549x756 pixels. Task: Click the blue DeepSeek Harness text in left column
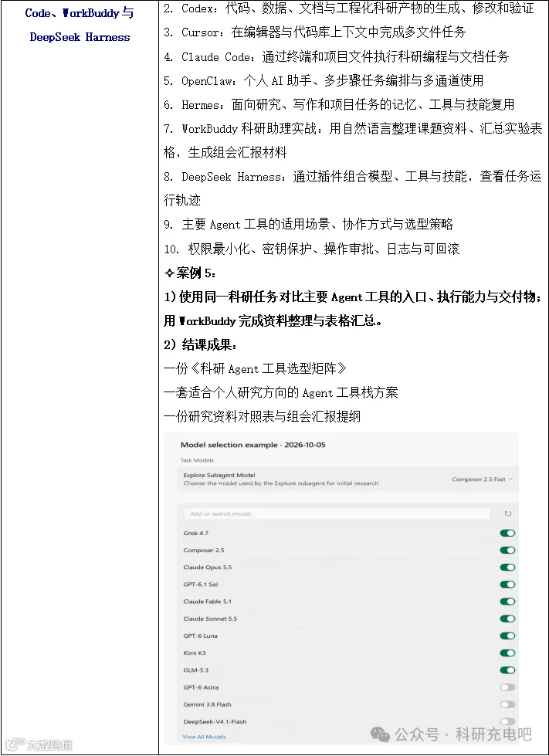80,37
